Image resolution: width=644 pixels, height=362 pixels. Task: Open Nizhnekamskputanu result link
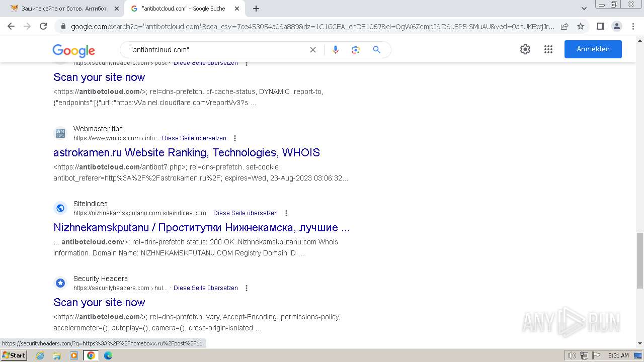click(x=202, y=227)
